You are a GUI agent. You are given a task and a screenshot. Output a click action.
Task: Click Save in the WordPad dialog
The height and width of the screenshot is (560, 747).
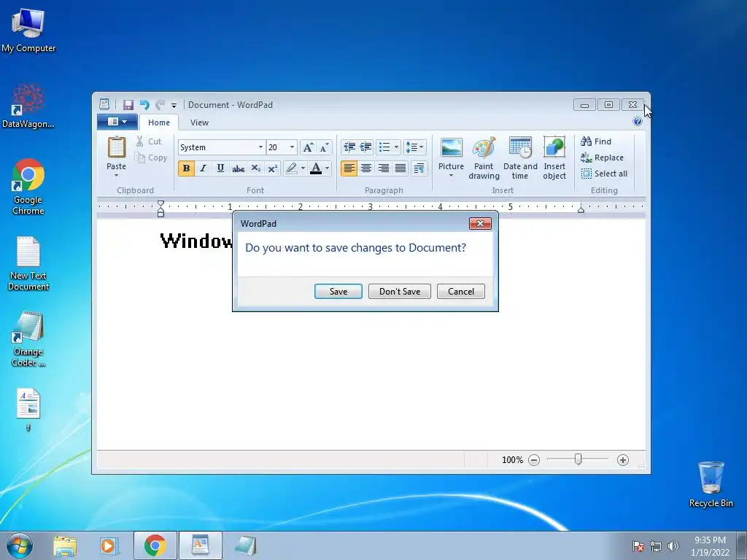click(x=338, y=292)
